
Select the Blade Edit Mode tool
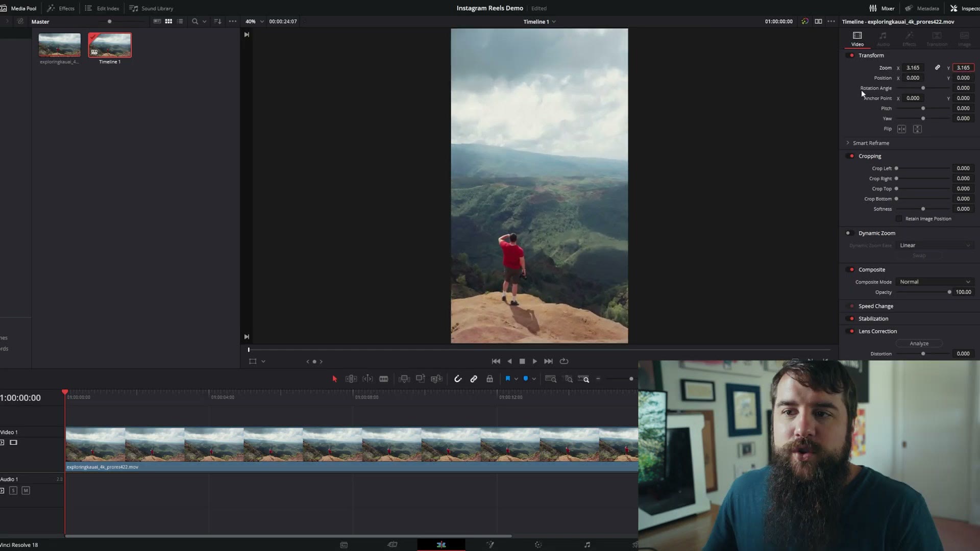pos(384,379)
